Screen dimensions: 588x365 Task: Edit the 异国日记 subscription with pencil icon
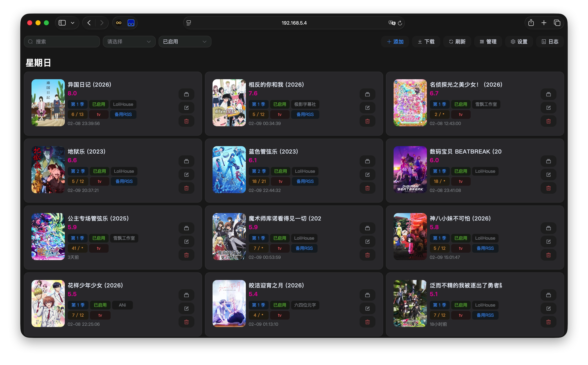pyautogui.click(x=186, y=108)
